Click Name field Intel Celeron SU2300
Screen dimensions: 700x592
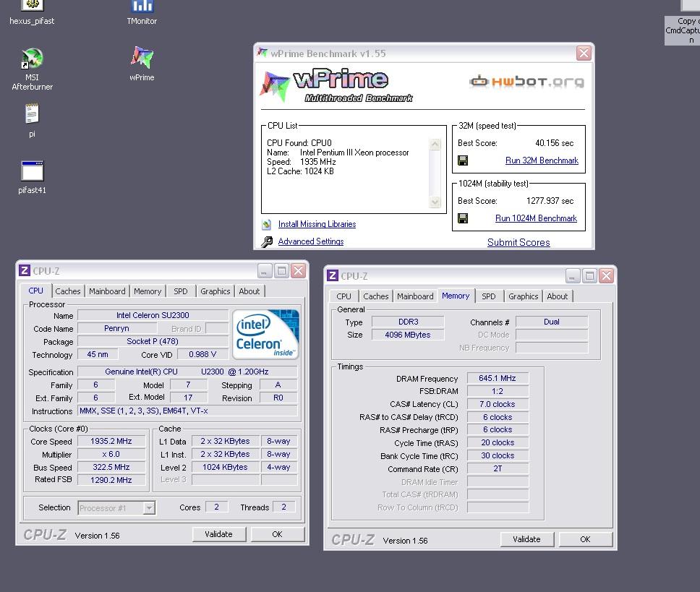pyautogui.click(x=153, y=315)
